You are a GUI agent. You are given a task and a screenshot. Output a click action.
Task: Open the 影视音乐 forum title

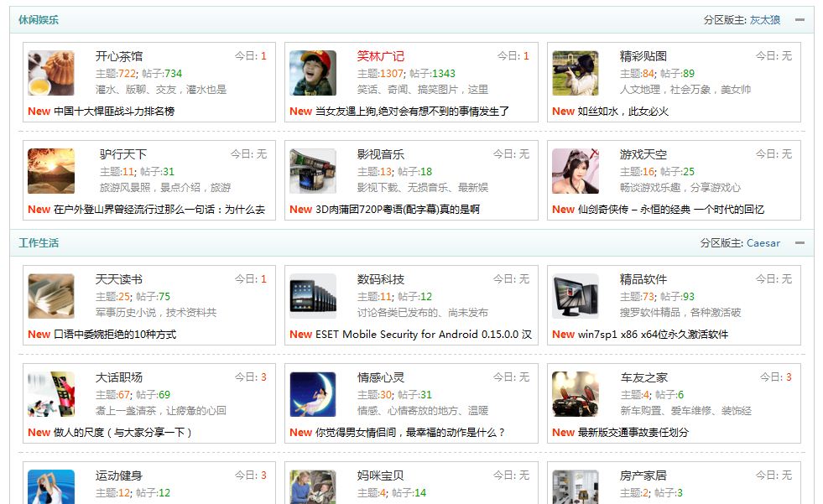[x=381, y=154]
